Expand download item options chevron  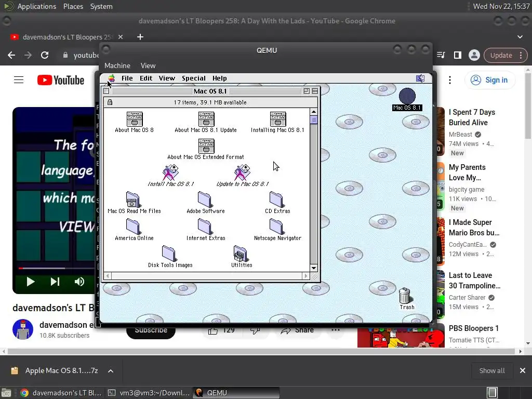[x=111, y=371]
